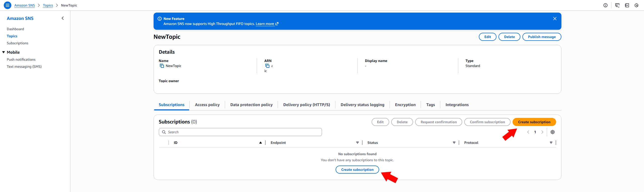644x192 pixels.
Task: Click the info circle icon in top bar
Action: click(605, 5)
